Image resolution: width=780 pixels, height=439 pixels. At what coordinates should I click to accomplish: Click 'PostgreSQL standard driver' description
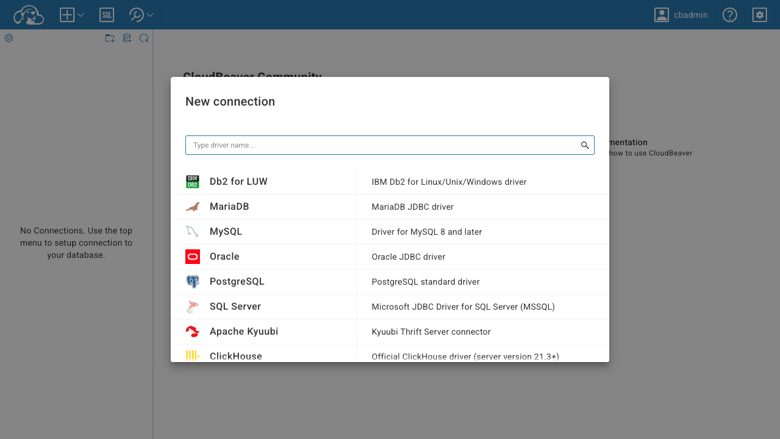click(425, 281)
